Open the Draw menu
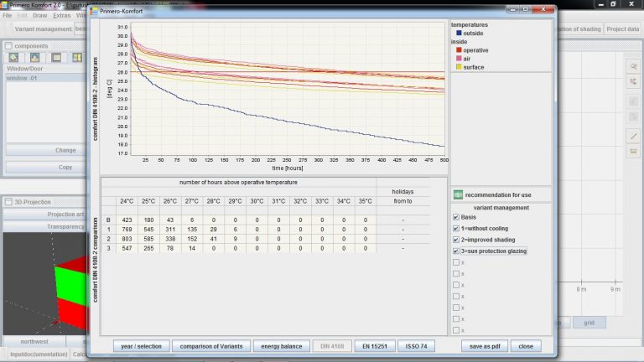The width and height of the screenshot is (644, 362). point(39,16)
